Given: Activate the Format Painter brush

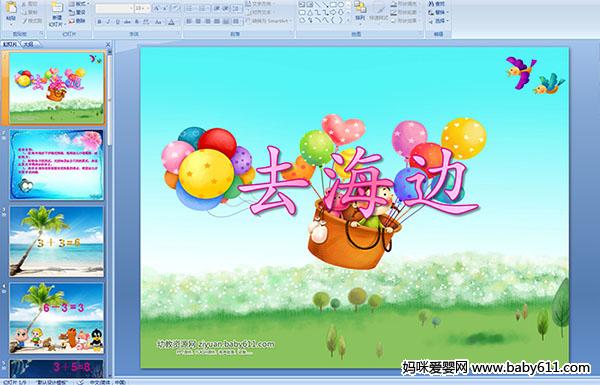Looking at the screenshot, I should pos(31,21).
